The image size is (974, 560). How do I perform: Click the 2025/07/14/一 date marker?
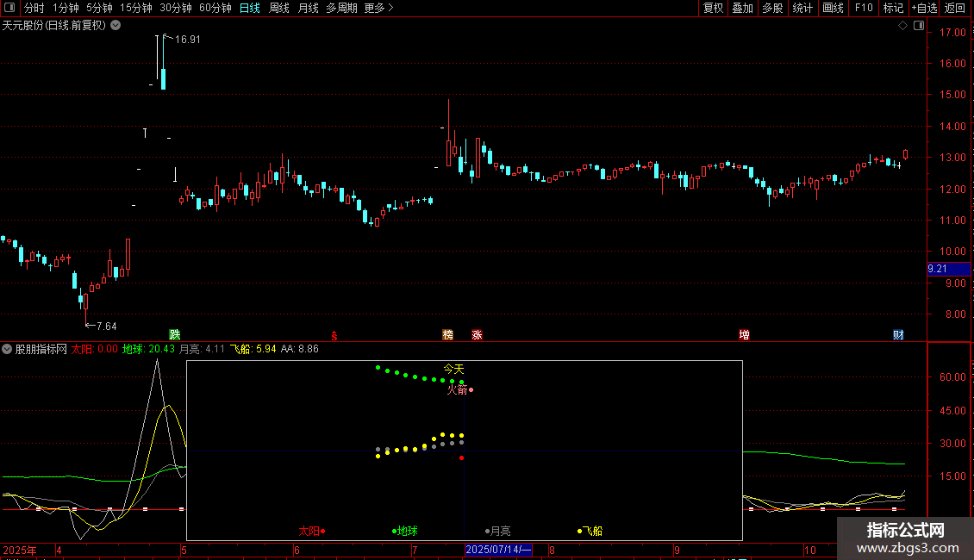click(498, 550)
